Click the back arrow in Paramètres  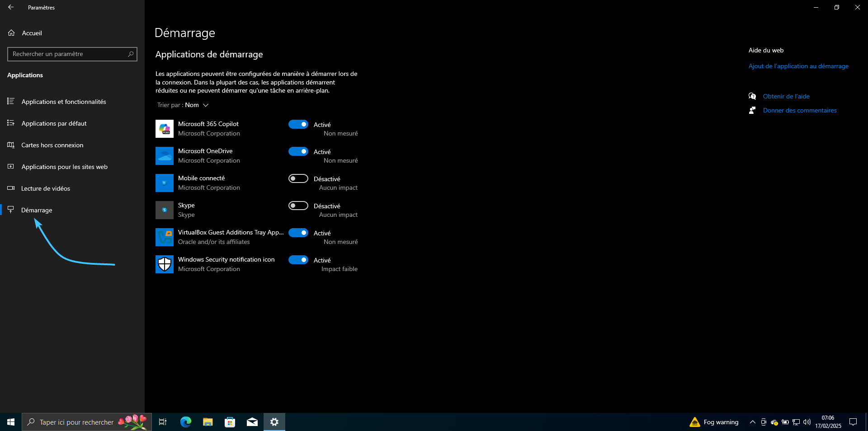tap(11, 7)
